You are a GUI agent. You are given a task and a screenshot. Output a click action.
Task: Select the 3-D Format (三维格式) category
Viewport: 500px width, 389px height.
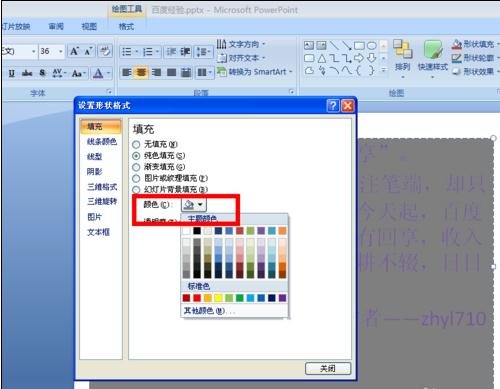point(102,187)
